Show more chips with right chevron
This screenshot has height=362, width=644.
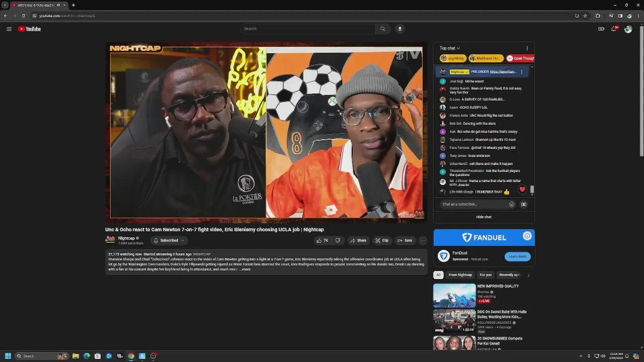[528, 275]
